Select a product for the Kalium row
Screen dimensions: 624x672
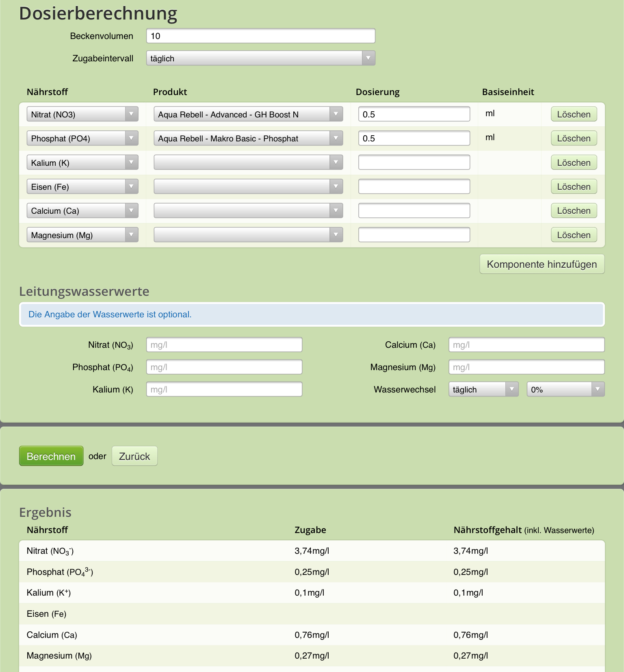point(248,163)
